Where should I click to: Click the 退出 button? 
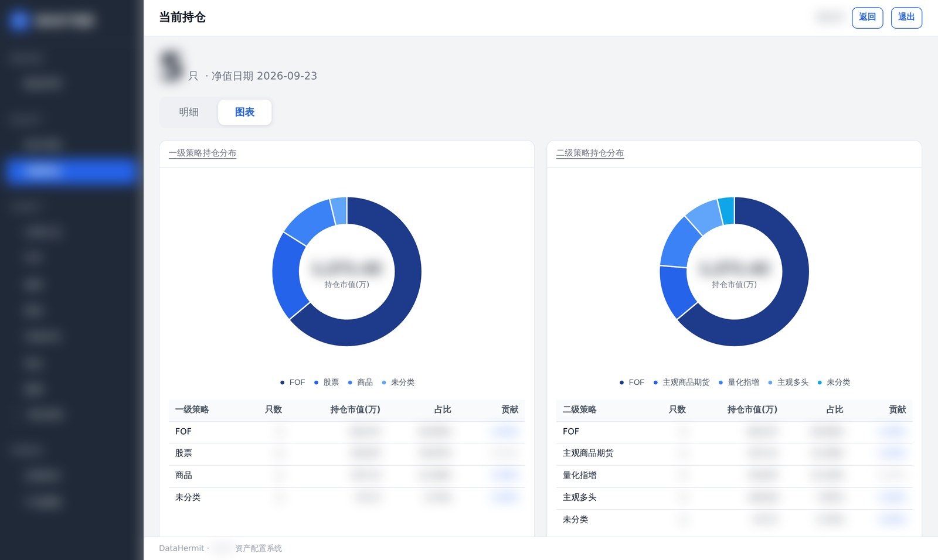click(x=906, y=18)
